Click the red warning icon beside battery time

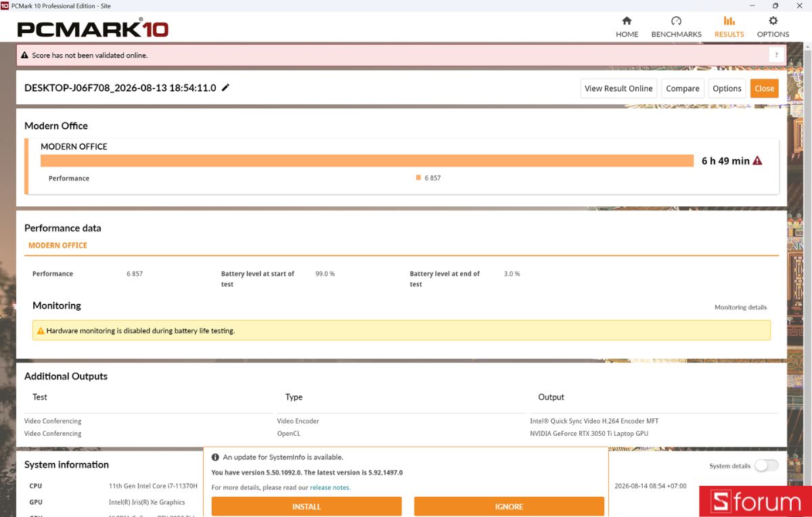click(x=757, y=160)
